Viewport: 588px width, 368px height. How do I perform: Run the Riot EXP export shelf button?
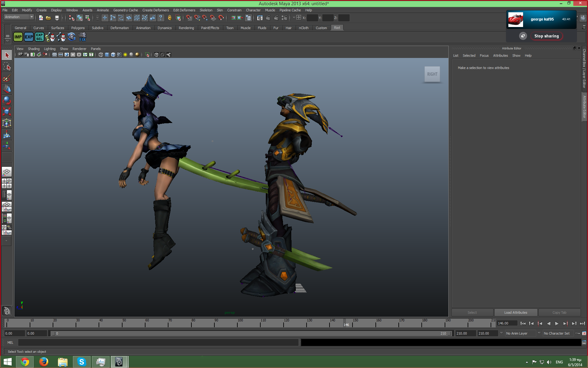(x=29, y=37)
